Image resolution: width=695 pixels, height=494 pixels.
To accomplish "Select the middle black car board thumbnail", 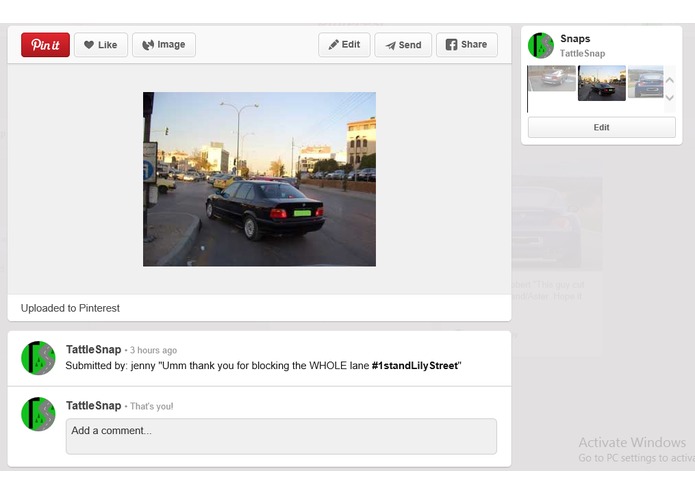I will tap(602, 83).
